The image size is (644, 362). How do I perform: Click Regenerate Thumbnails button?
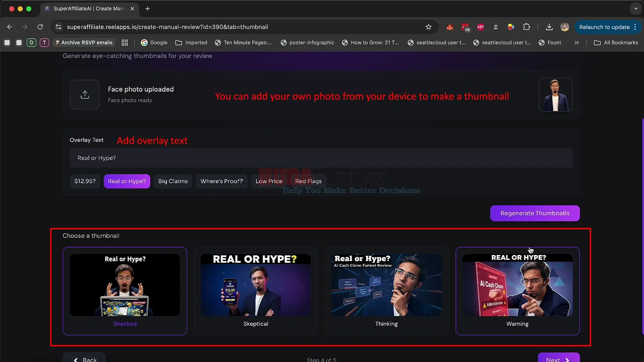pyautogui.click(x=535, y=213)
